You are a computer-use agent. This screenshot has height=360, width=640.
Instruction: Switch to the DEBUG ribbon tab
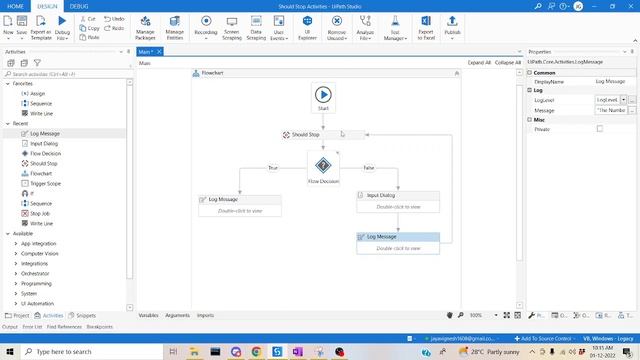click(x=79, y=6)
